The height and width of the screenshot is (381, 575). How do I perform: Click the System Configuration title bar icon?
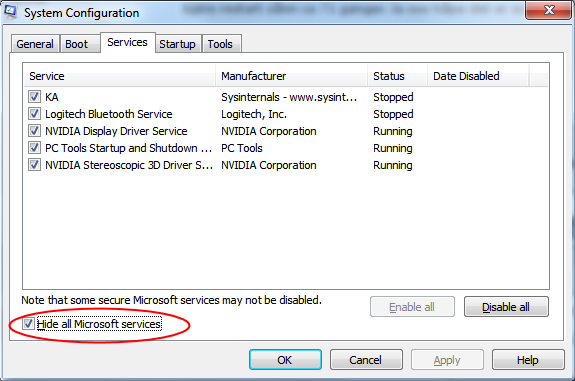[x=10, y=11]
